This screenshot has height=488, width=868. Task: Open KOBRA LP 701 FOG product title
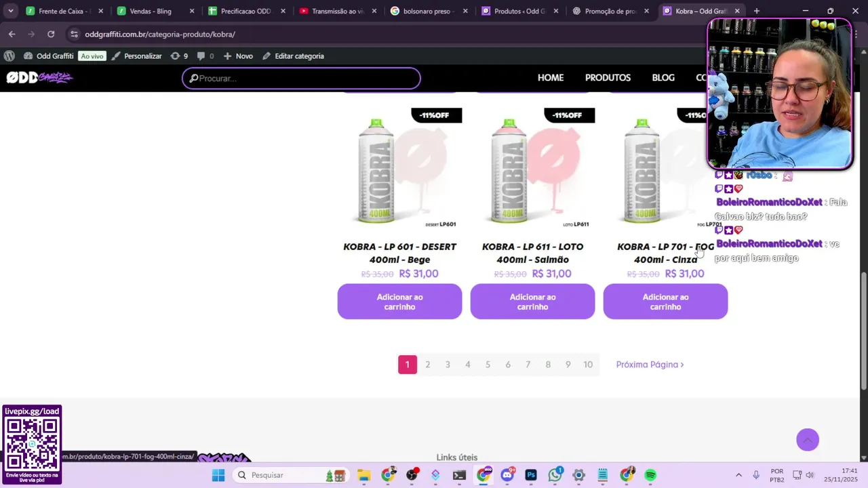point(665,253)
